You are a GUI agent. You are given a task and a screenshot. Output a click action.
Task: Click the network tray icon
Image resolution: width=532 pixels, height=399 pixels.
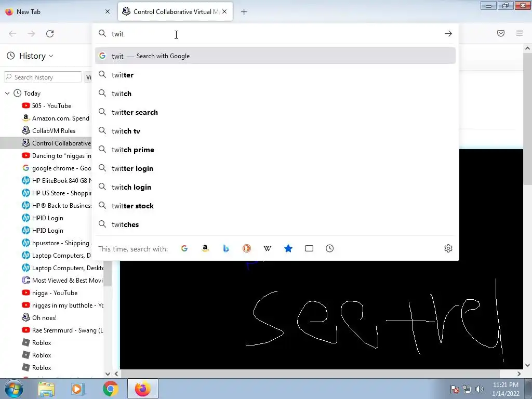[x=467, y=389]
